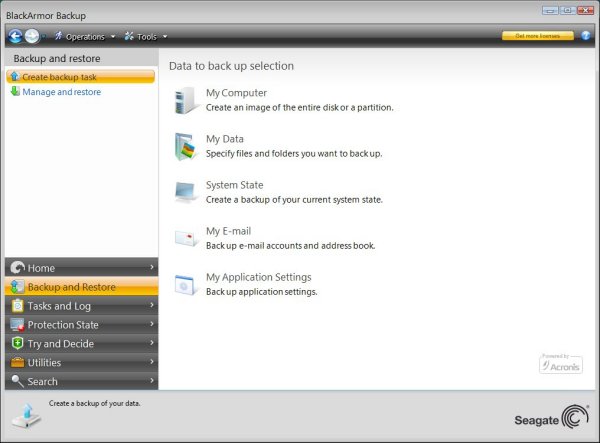Image resolution: width=600 pixels, height=443 pixels.
Task: Click 'Back up e-mail accounts' description text
Action: [x=290, y=246]
